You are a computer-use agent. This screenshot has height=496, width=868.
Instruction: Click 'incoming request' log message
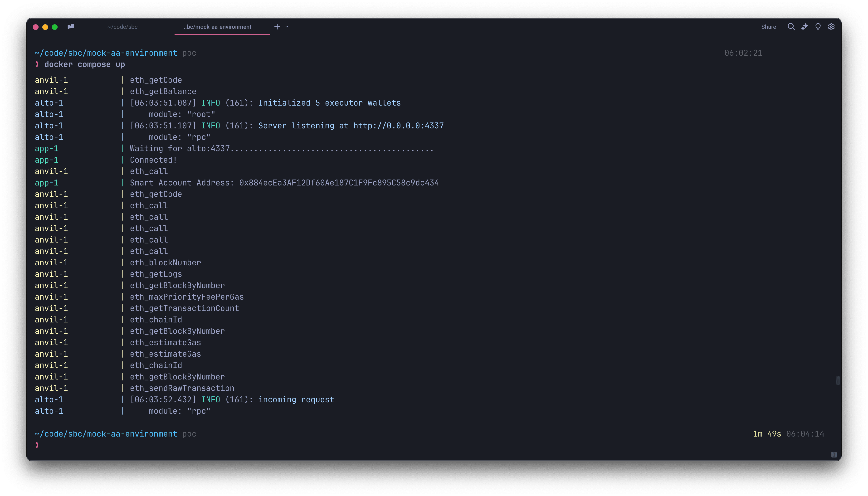[296, 400]
